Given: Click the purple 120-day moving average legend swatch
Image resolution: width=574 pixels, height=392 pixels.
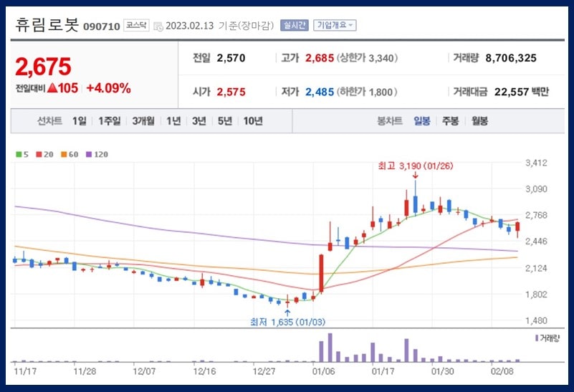Looking at the screenshot, I should (x=89, y=155).
